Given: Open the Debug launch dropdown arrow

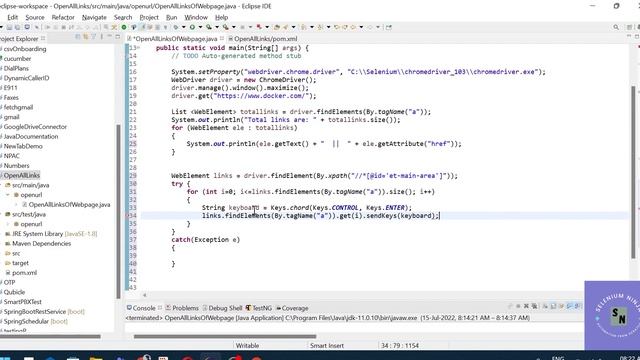Looking at the screenshot, I should pyautogui.click(x=183, y=27).
